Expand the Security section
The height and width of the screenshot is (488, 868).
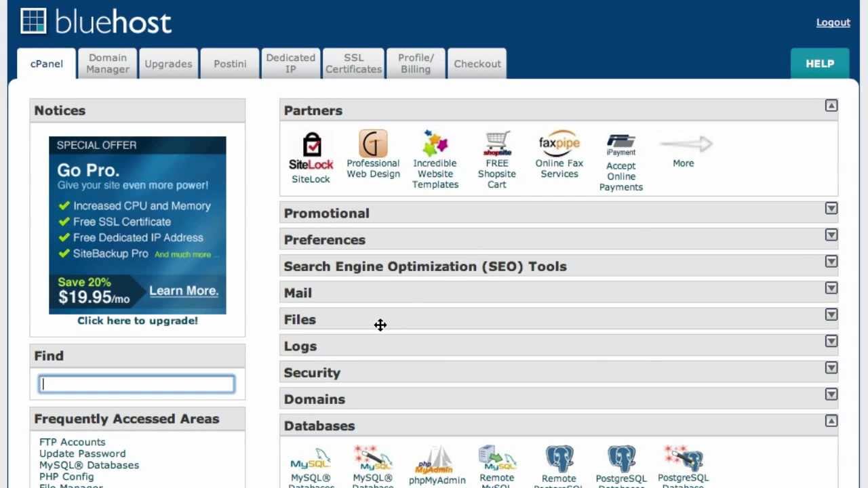831,367
